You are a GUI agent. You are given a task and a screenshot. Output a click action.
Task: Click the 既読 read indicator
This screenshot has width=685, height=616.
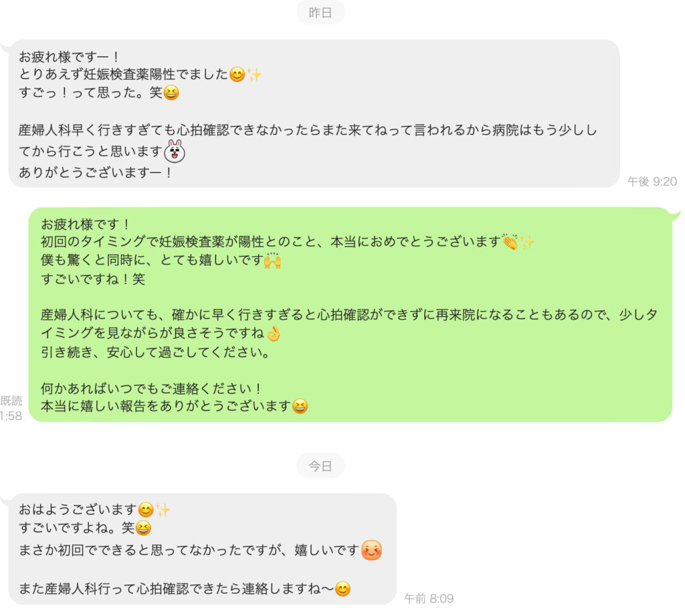tap(11, 401)
